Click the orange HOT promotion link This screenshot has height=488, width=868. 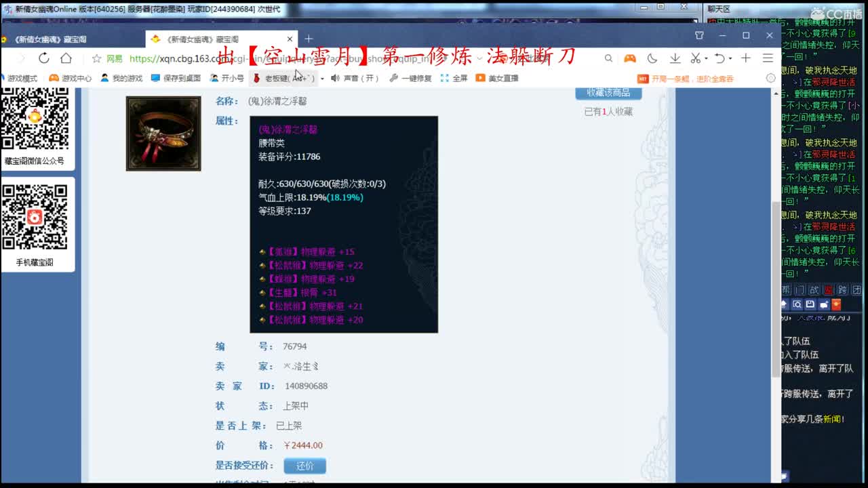(686, 79)
